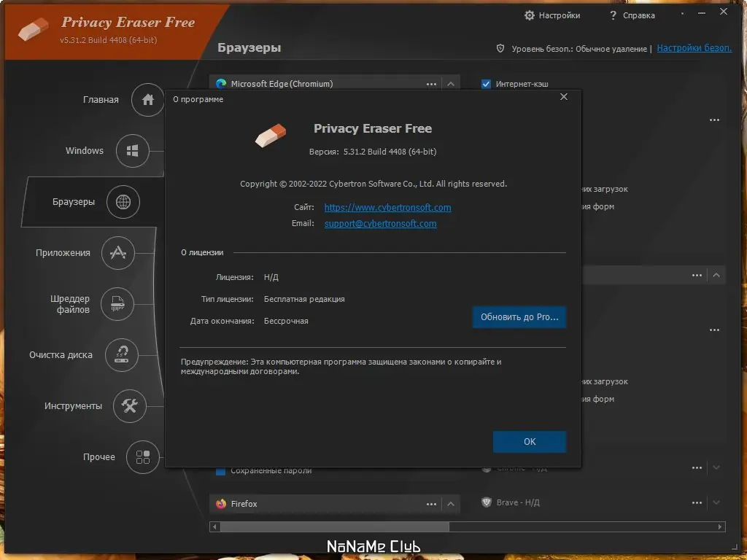Click the scrollbar right arrow
Viewport: 747px width, 560px height.
[720, 526]
